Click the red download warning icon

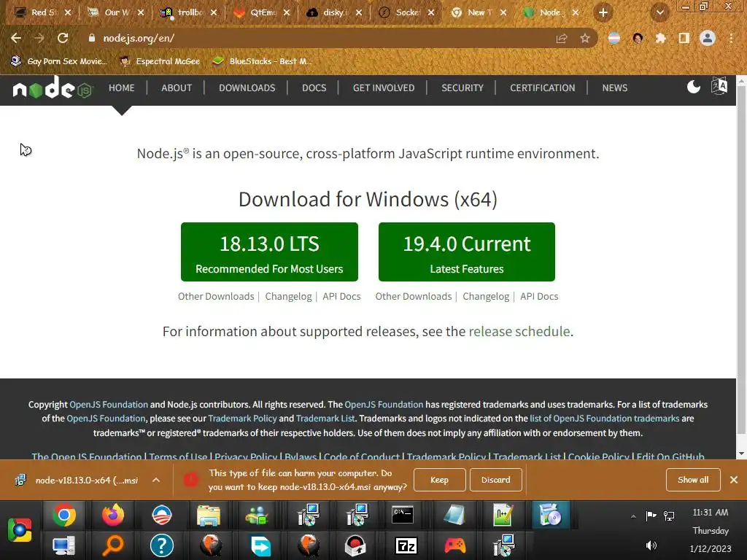click(x=191, y=480)
